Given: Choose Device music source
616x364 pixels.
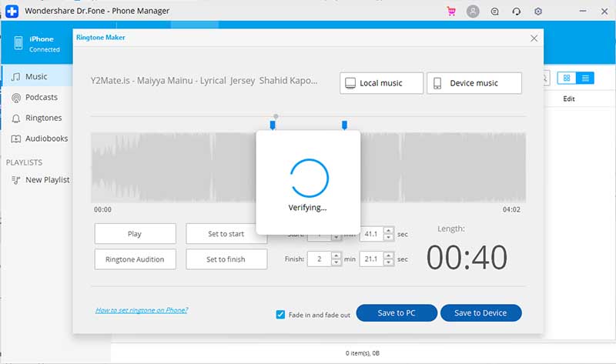Looking at the screenshot, I should point(474,83).
